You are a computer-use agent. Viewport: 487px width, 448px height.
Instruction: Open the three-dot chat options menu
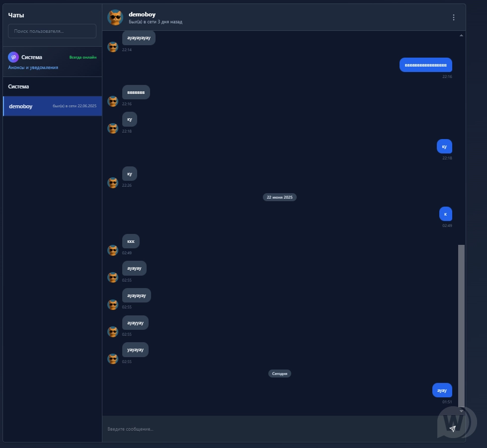point(453,17)
